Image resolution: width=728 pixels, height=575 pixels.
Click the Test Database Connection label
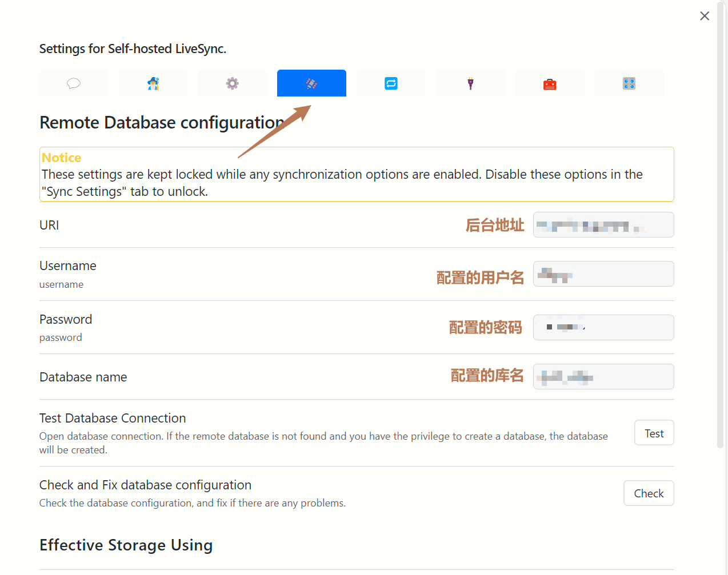point(113,418)
